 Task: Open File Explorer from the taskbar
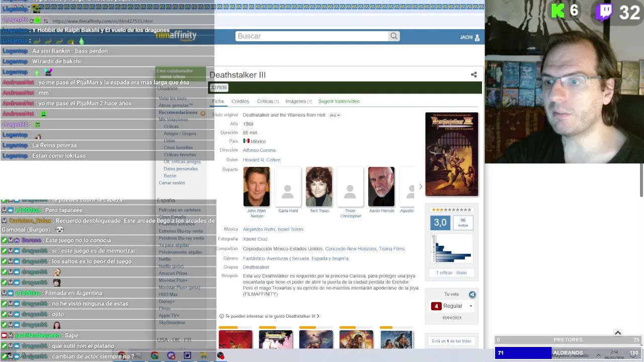204,355
